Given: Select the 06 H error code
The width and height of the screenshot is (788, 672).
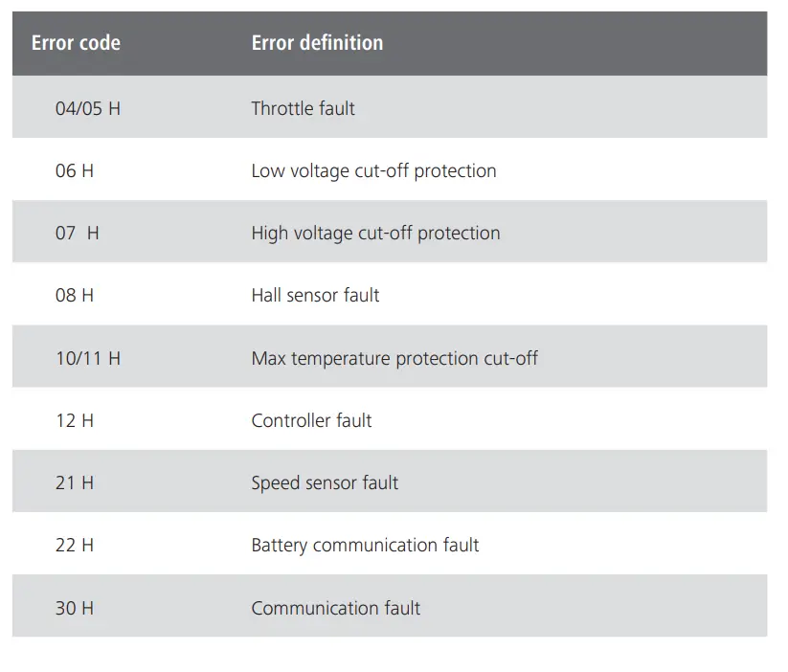Looking at the screenshot, I should pyautogui.click(x=75, y=171).
